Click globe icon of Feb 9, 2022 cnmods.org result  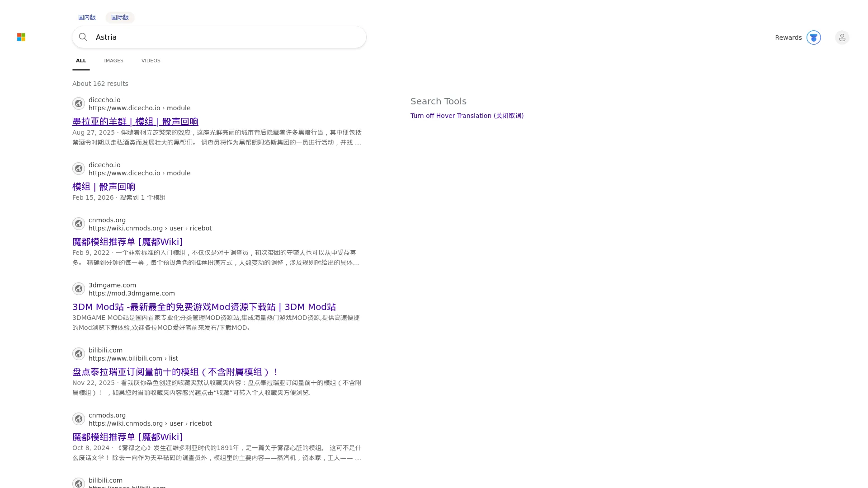click(79, 224)
